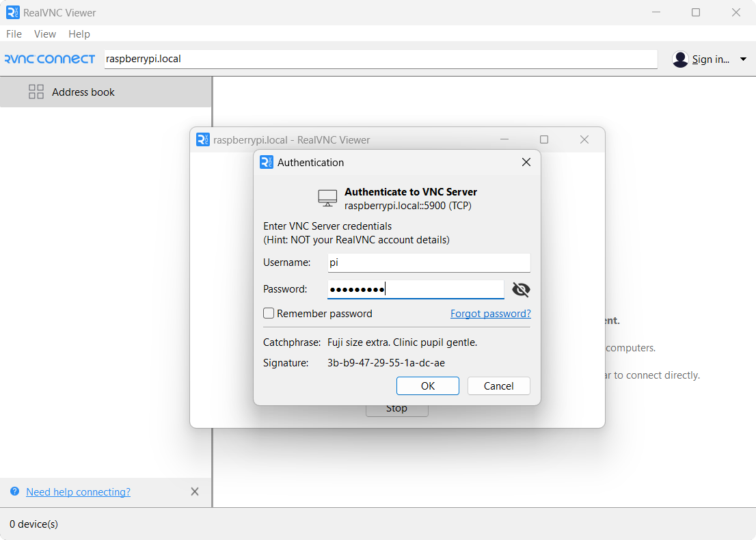Open the View menu
Screen dimensions: 756x540
44,33
